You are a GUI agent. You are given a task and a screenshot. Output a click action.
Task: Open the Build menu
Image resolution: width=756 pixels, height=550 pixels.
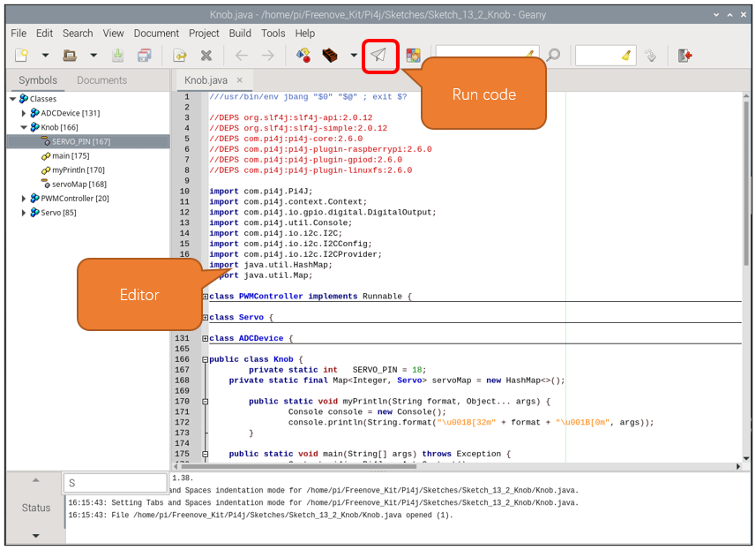point(240,34)
